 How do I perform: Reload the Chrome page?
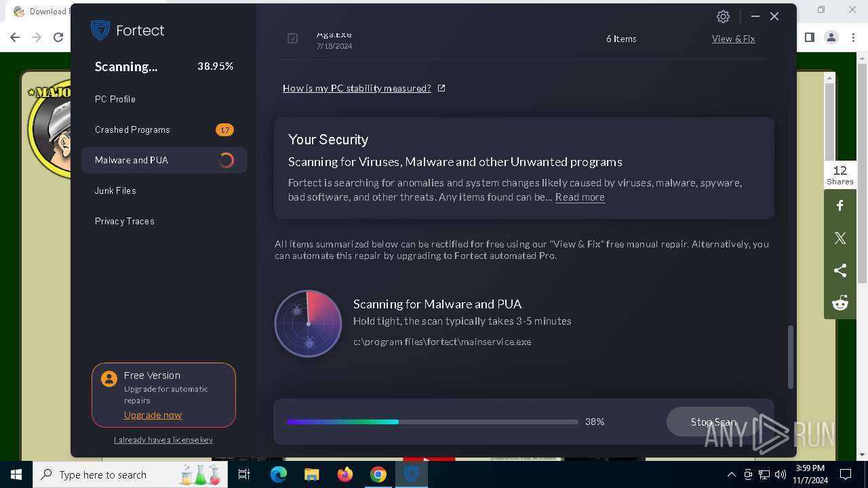pos(58,37)
